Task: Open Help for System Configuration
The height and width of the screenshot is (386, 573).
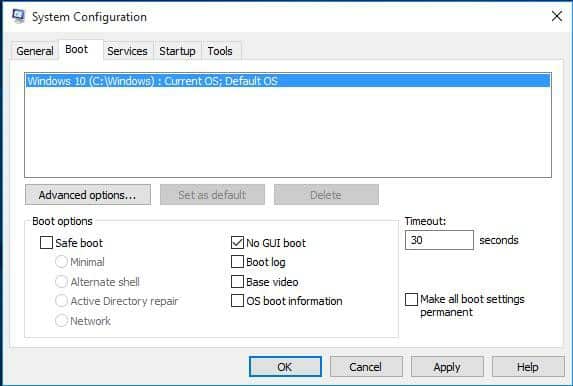Action: (x=528, y=367)
